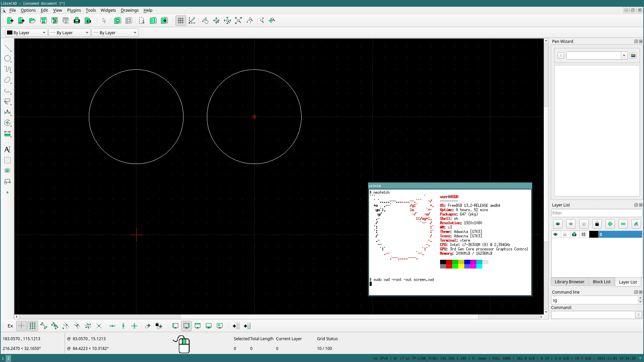
Task: Switch to the Library Browser tab
Action: [569, 282]
